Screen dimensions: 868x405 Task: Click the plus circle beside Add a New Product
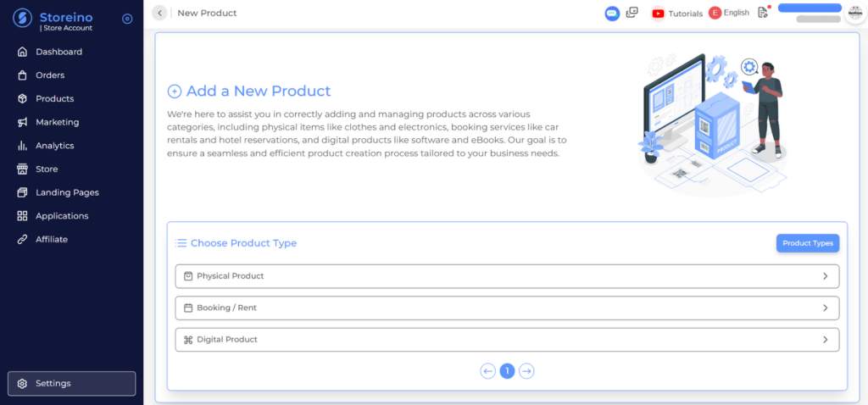175,92
